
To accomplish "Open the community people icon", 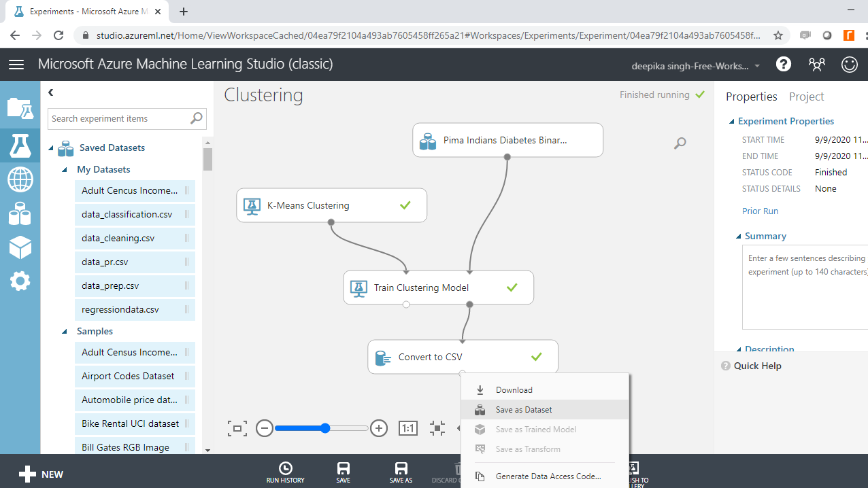I will point(816,65).
